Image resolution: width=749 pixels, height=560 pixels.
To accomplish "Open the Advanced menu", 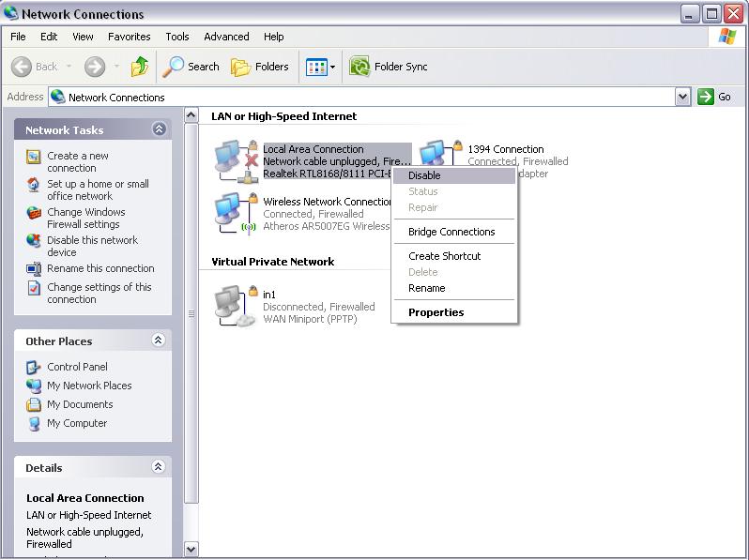I will click(226, 37).
